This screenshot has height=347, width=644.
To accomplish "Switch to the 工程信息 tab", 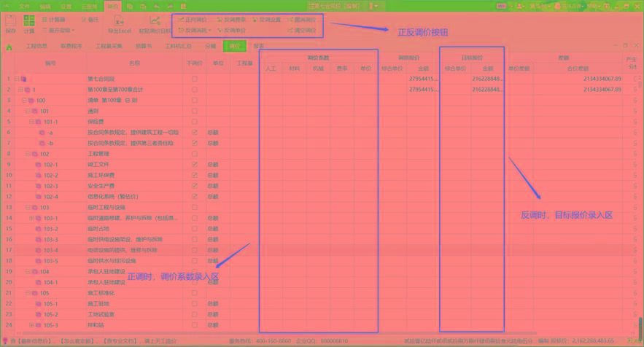I will [x=36, y=46].
